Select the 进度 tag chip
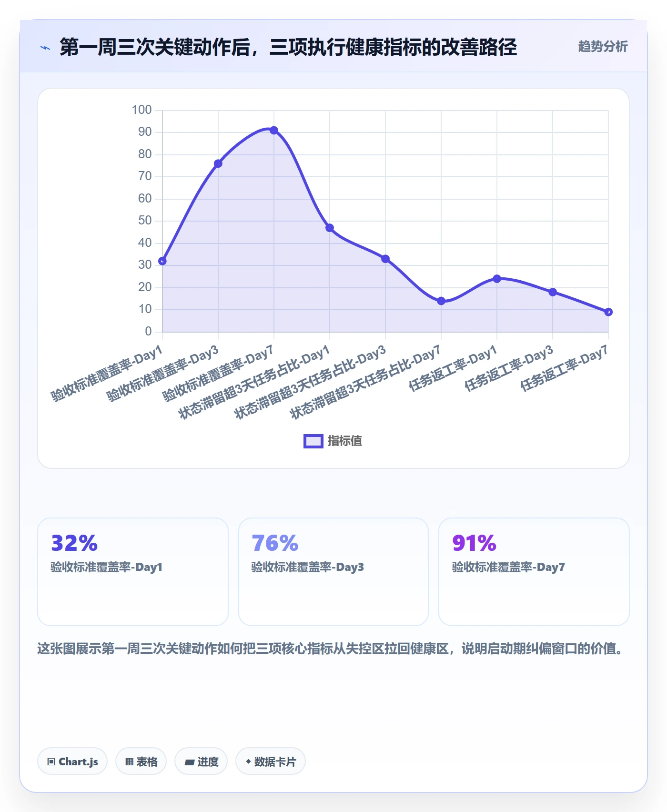 click(x=201, y=761)
